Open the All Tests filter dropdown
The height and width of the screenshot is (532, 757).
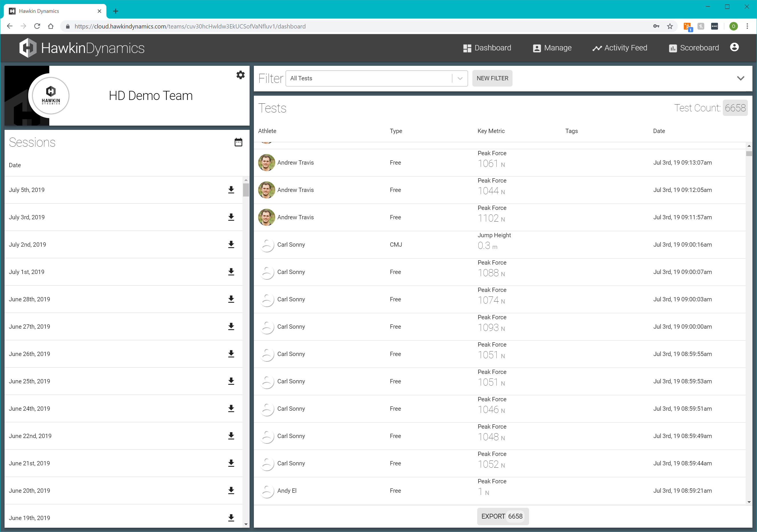tap(377, 78)
